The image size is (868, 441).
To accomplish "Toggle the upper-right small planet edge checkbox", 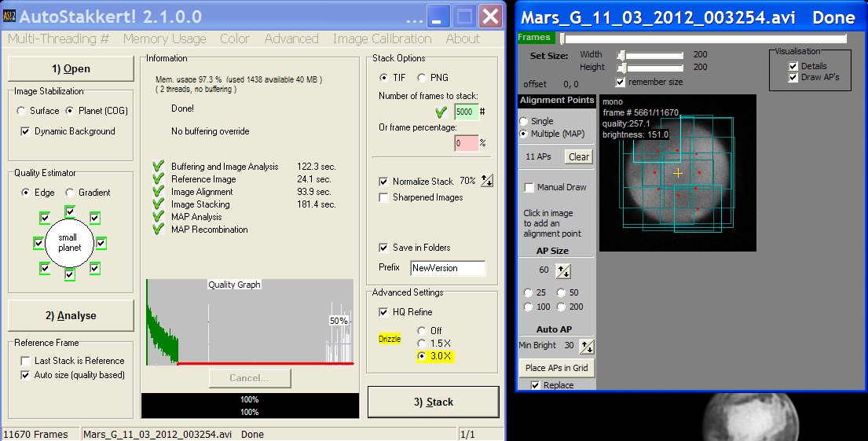I will tap(95, 218).
